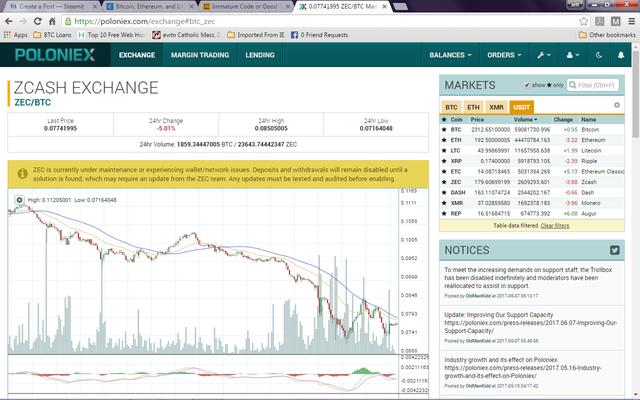Toggle favorite star for BTC row
Image resolution: width=640 pixels, height=400 pixels.
[x=444, y=129]
